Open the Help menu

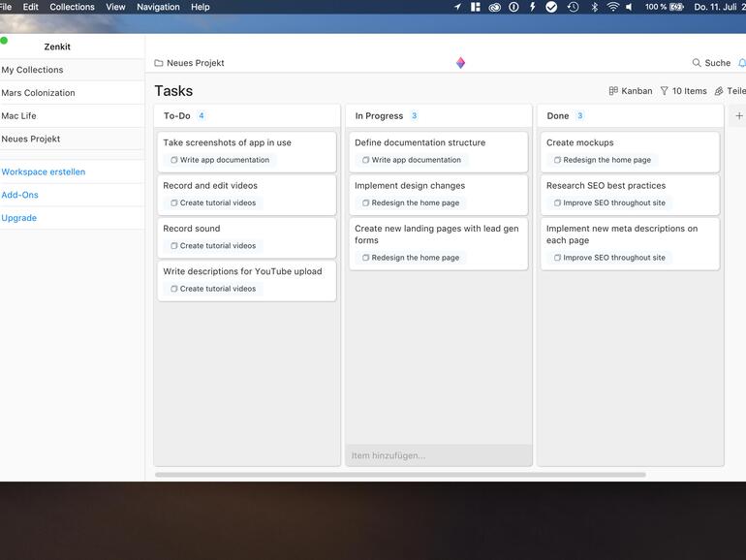pyautogui.click(x=201, y=7)
